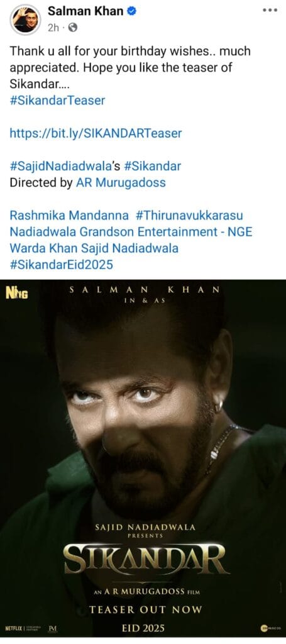Screen dimensions: 286x644
Task: Click the #SikandarEid2025 hashtag
Action: click(x=61, y=265)
